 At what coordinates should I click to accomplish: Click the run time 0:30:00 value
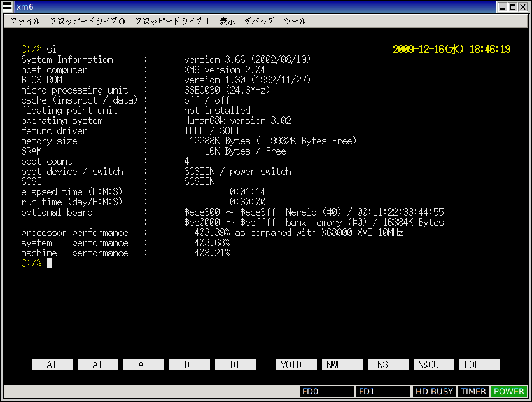pos(248,202)
